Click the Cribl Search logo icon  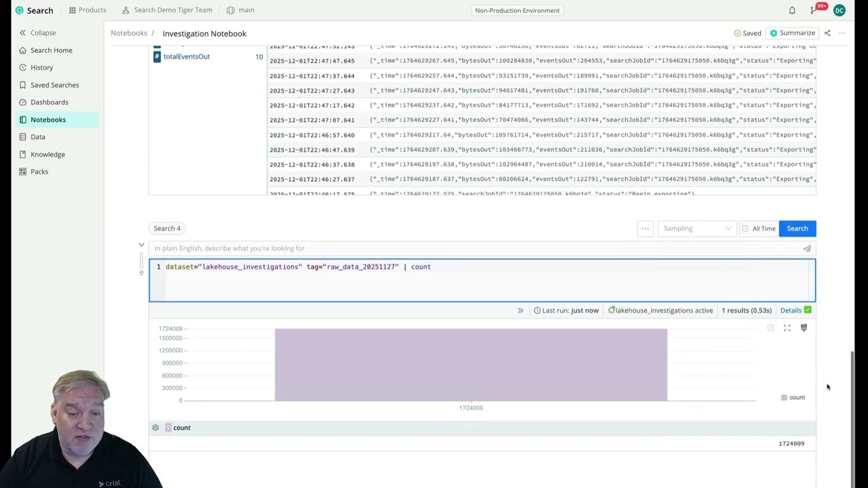coord(19,10)
